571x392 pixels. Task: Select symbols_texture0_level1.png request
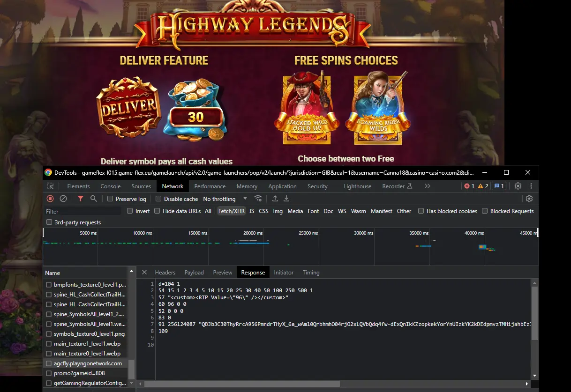point(89,334)
